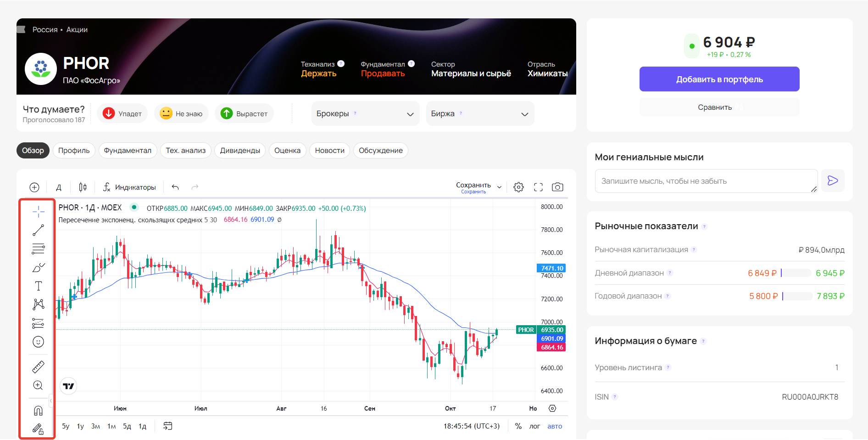Open the candlestick chart style selector
This screenshot has width=868, height=440.
click(x=83, y=187)
